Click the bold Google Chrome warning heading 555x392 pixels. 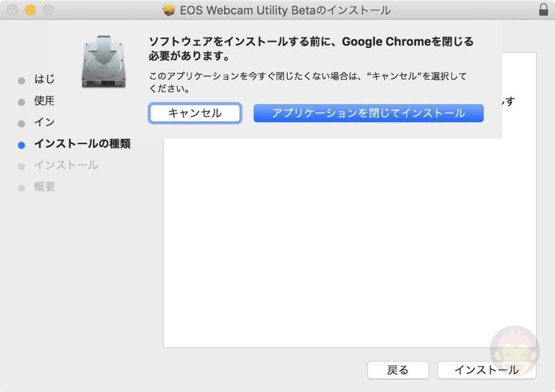pyautogui.click(x=311, y=49)
